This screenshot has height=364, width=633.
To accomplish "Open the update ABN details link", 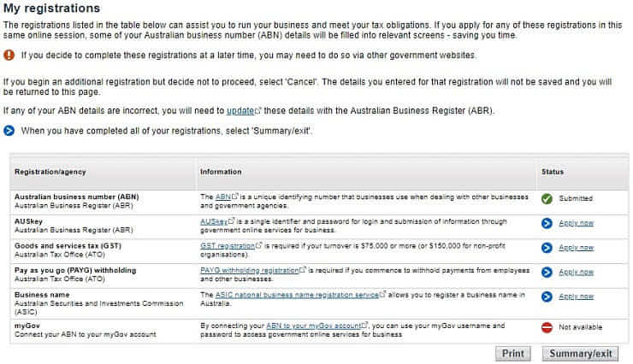I will tap(240, 111).
